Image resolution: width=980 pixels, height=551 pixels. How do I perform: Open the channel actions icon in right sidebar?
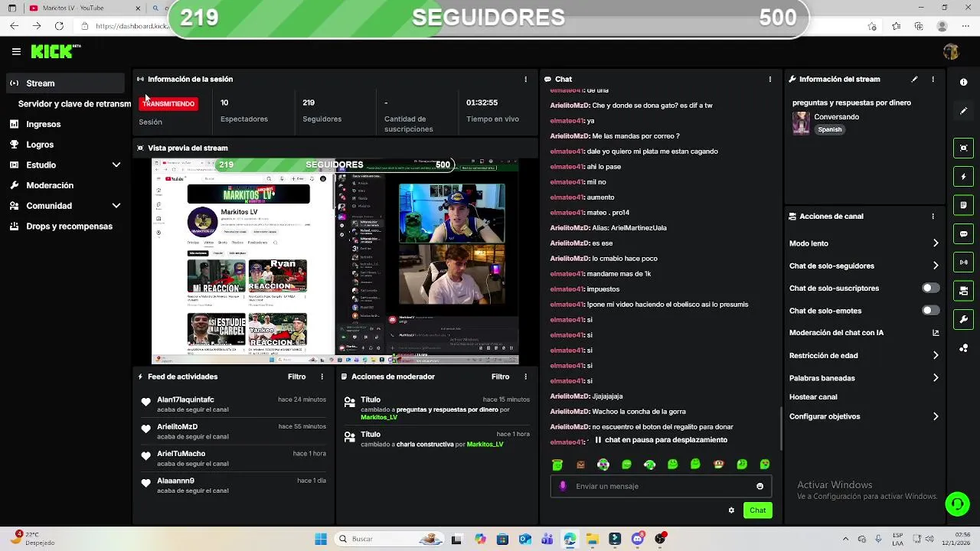(963, 291)
